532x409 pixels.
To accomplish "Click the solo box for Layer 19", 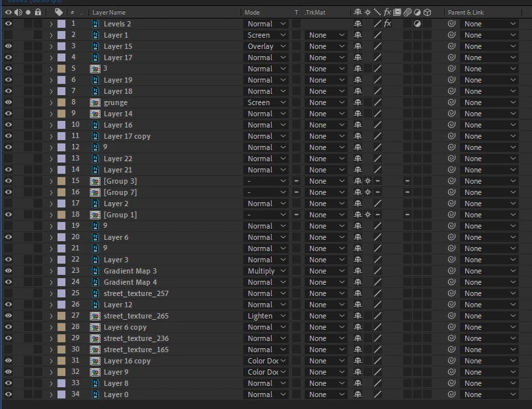I will 28,80.
